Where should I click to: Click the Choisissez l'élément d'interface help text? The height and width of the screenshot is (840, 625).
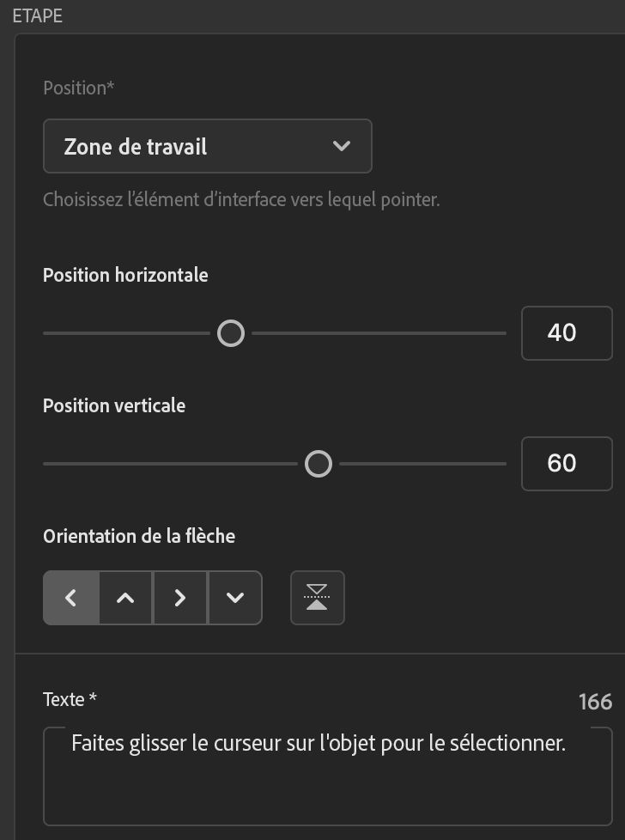click(241, 200)
